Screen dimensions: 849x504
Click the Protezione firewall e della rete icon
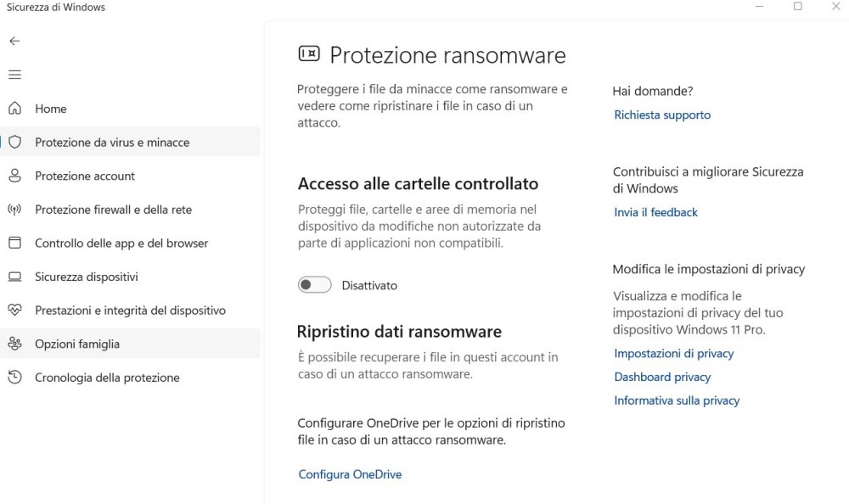pos(14,209)
